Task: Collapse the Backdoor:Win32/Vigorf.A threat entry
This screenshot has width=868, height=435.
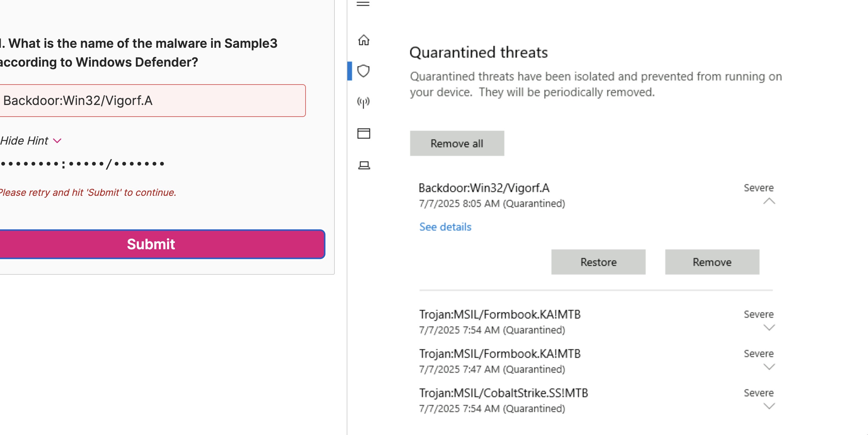Action: click(x=768, y=201)
